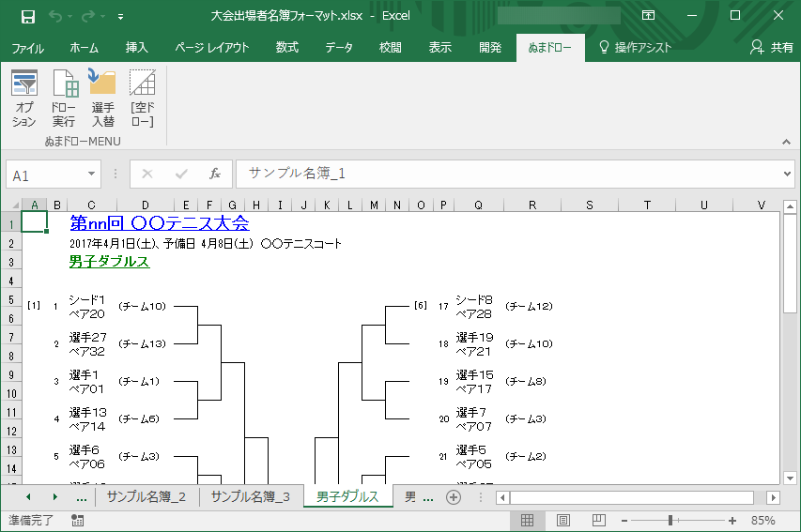Add a new sheet with plus icon
The width and height of the screenshot is (801, 532).
[454, 496]
